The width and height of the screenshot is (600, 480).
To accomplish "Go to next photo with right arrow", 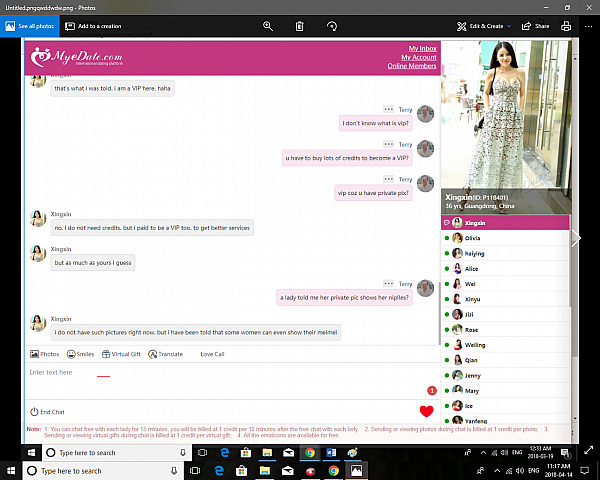I will (x=575, y=238).
